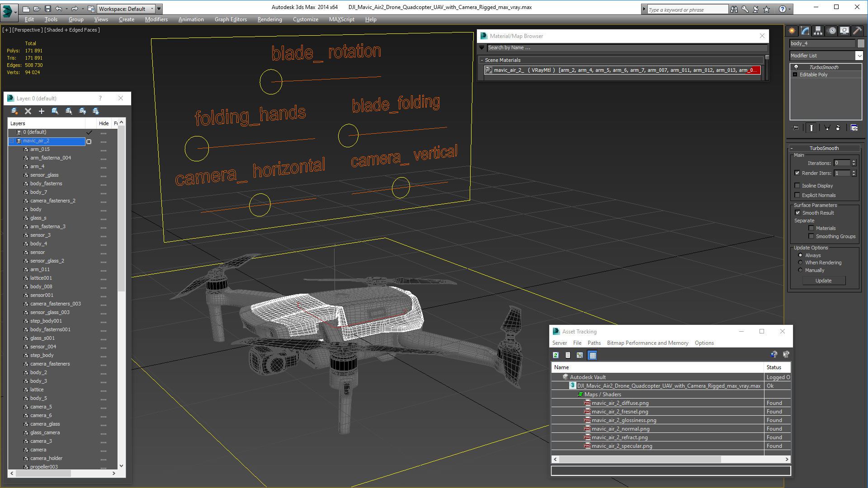Viewport: 868px width, 488px height.
Task: Open the Graph Editors menu
Action: coord(231,19)
